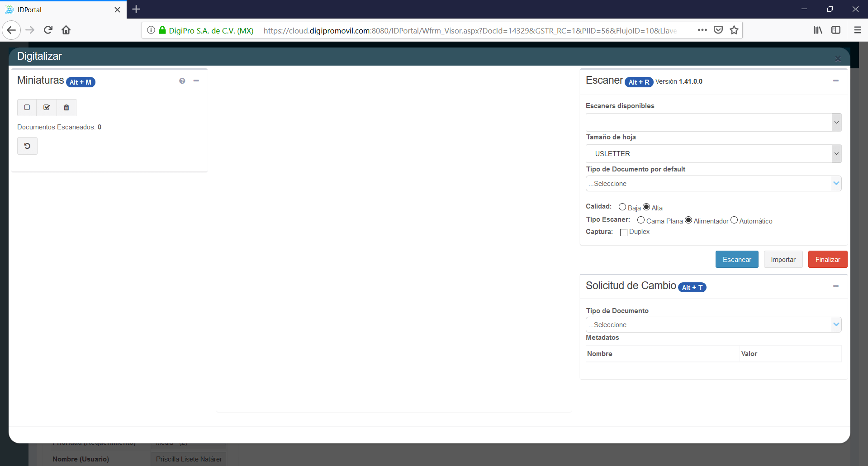Choose Cama Plana scanner type
Viewport: 868px width, 466px height.
(641, 220)
